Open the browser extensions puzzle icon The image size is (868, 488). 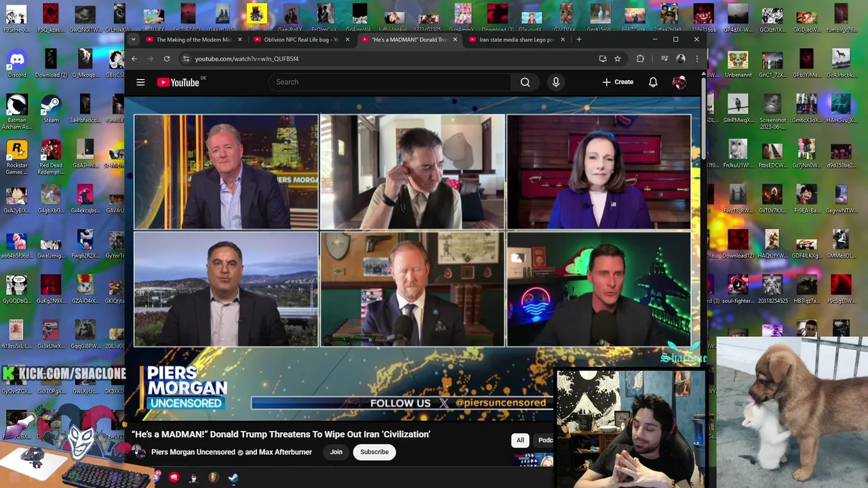(x=640, y=59)
